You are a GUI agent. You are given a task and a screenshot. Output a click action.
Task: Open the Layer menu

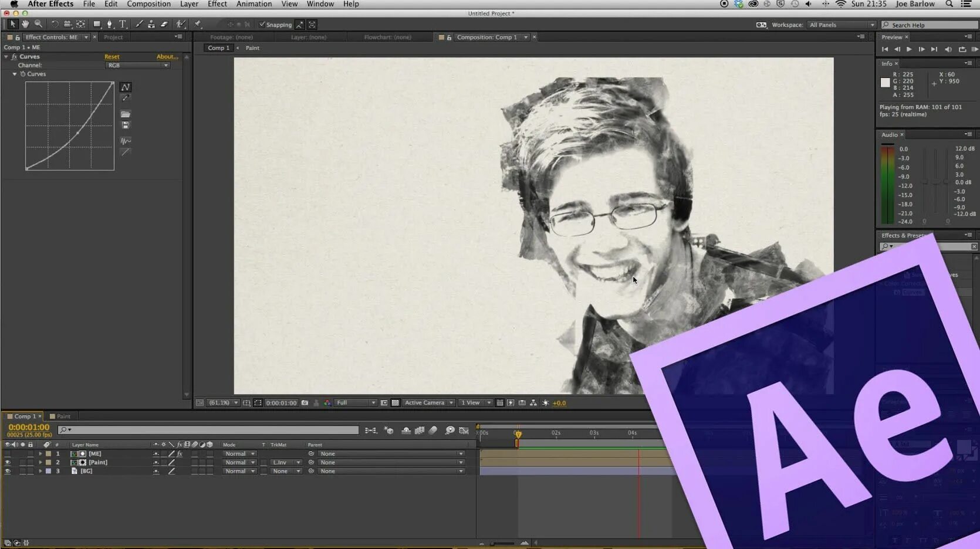click(x=189, y=4)
